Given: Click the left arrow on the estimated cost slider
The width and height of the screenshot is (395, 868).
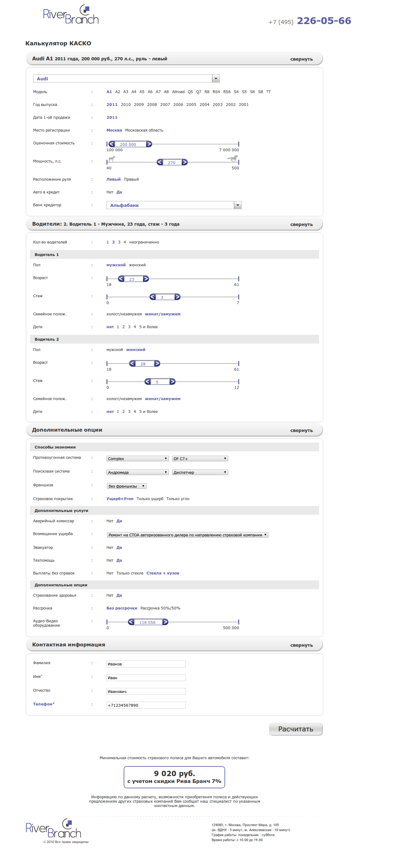Looking at the screenshot, I should 111,144.
